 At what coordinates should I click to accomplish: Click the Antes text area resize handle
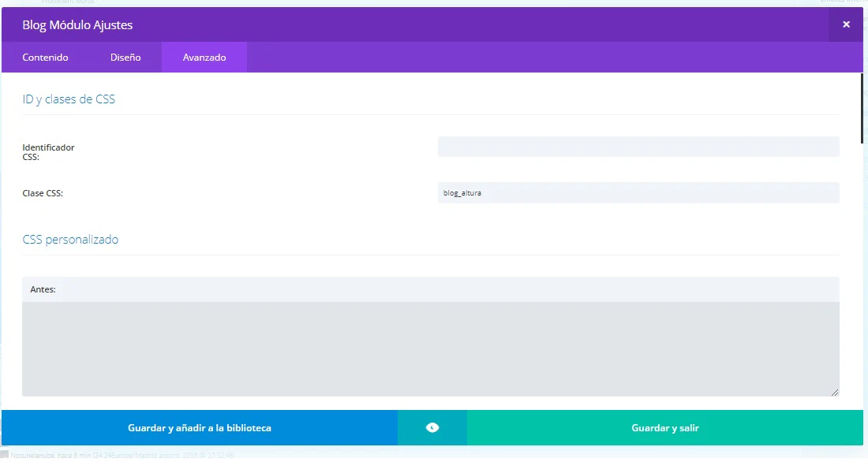tap(834, 391)
